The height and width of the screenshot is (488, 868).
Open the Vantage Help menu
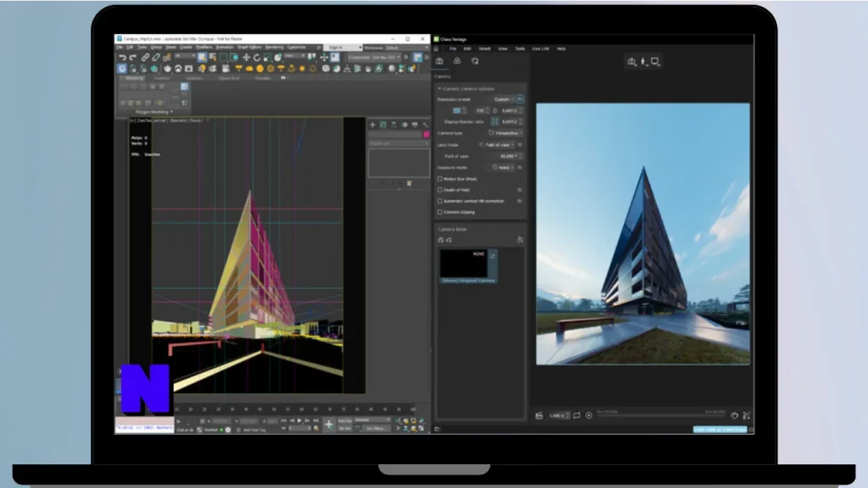tap(561, 48)
